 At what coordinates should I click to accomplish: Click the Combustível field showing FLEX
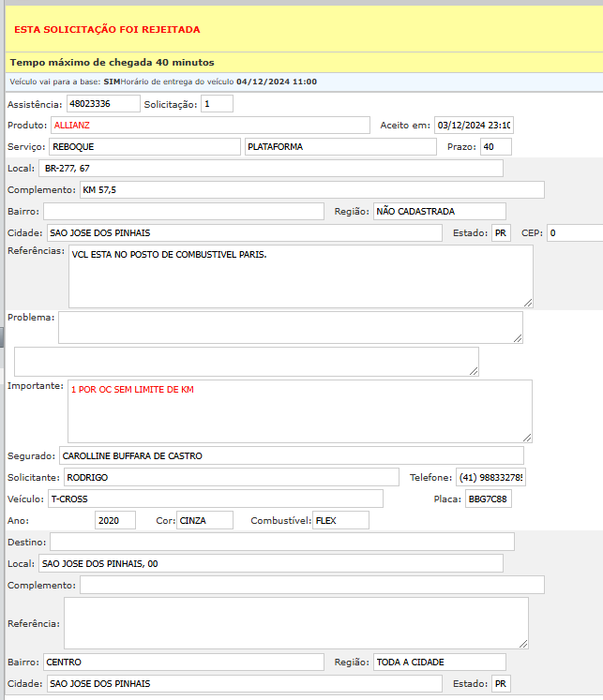click(340, 520)
